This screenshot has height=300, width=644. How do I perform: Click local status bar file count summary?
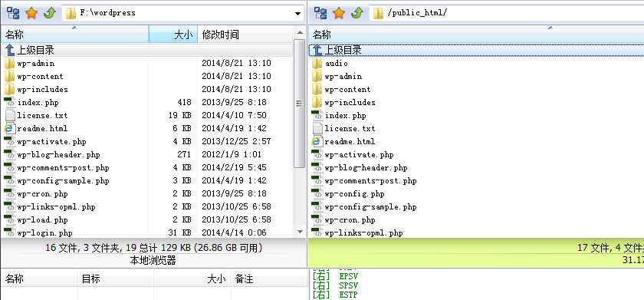pyautogui.click(x=154, y=248)
